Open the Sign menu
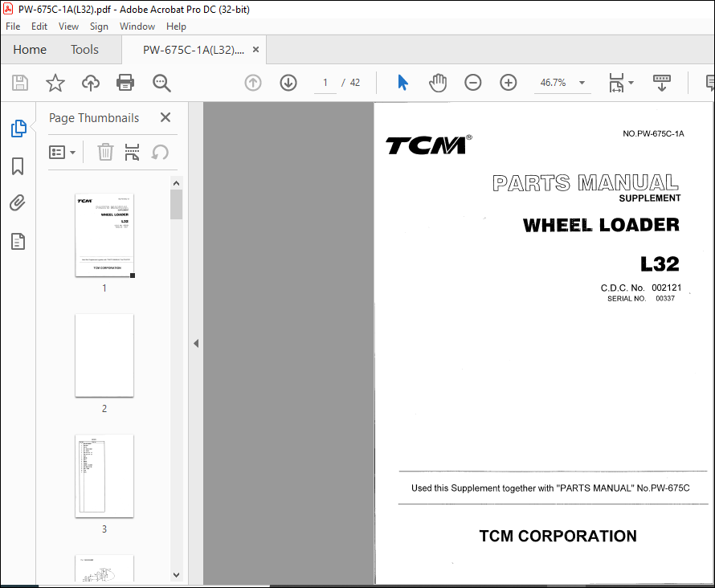Screen dimensions: 715x588 (99, 27)
